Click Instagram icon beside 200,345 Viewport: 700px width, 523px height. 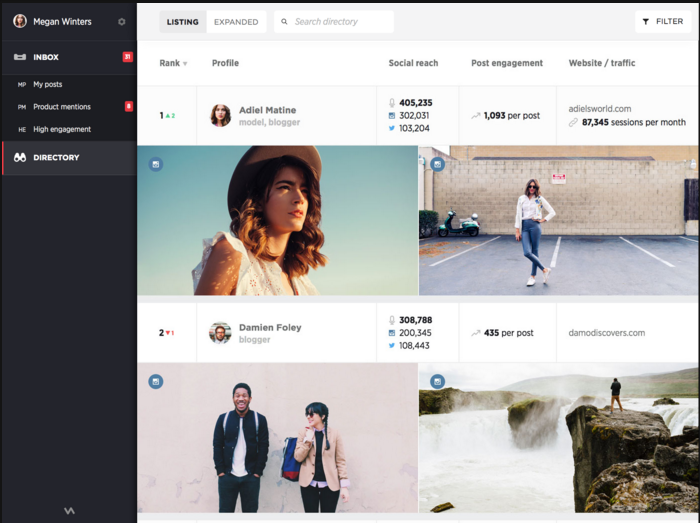coord(392,333)
